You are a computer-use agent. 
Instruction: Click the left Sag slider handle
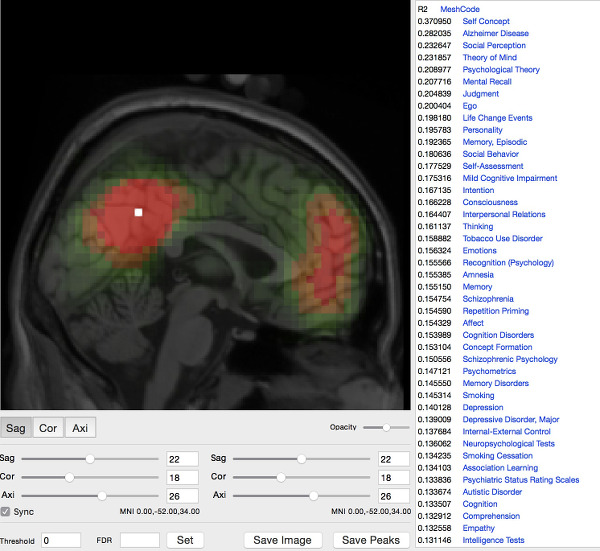[x=90, y=458]
